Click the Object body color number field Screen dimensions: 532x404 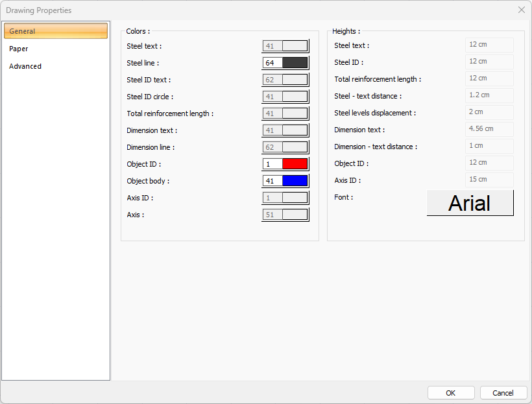[272, 181]
